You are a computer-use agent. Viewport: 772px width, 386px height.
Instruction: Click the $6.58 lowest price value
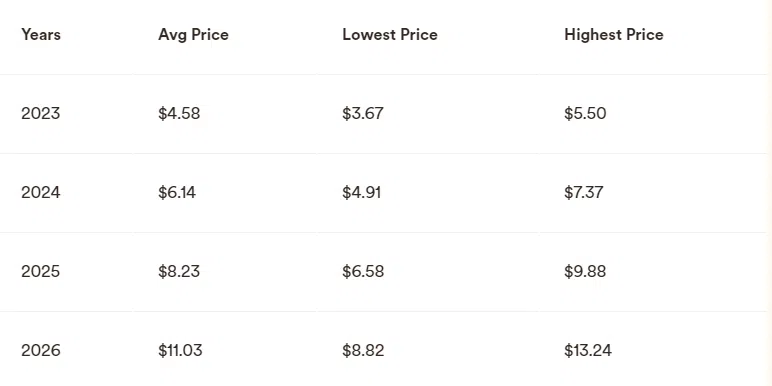pyautogui.click(x=363, y=272)
